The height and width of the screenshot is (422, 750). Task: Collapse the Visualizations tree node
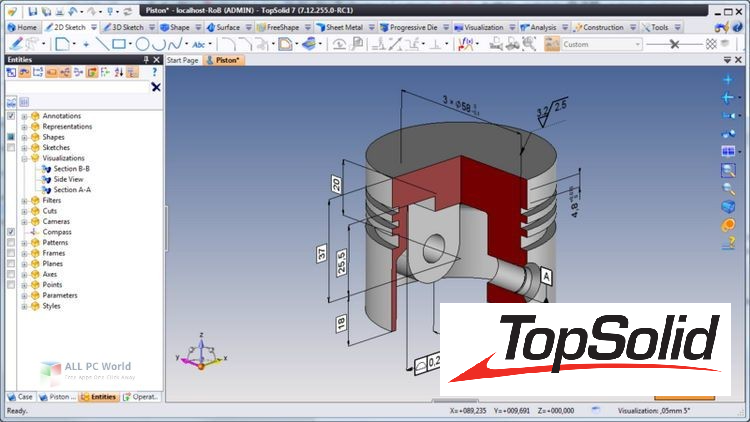(24, 158)
